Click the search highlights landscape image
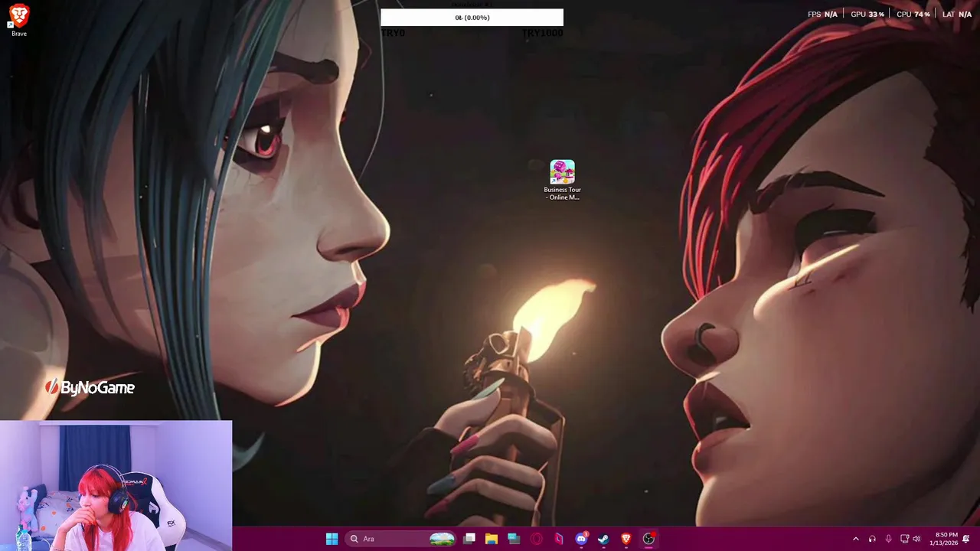This screenshot has width=980, height=551. (x=442, y=539)
